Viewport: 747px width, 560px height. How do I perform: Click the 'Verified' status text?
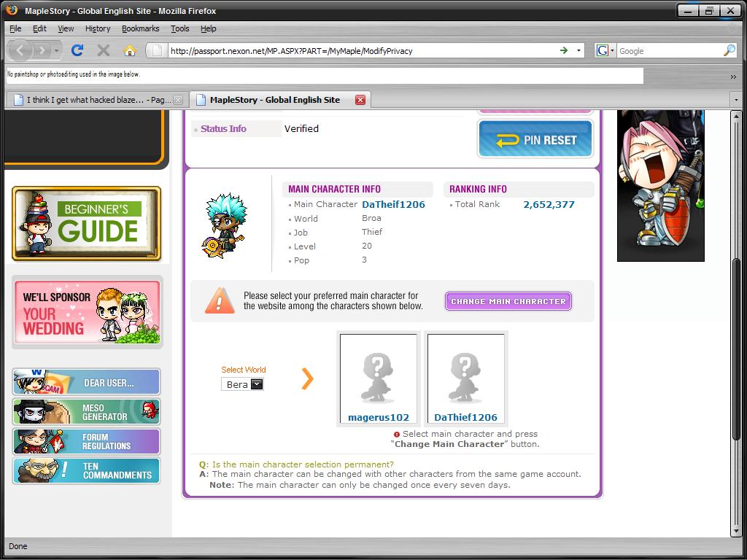coord(301,128)
